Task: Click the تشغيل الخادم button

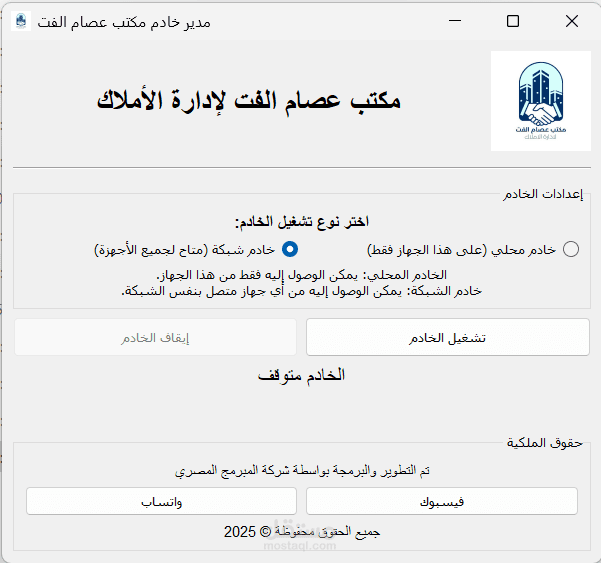Action: (448, 337)
